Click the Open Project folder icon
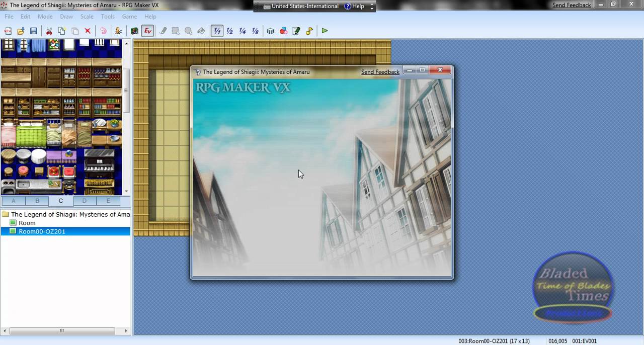 (21, 31)
